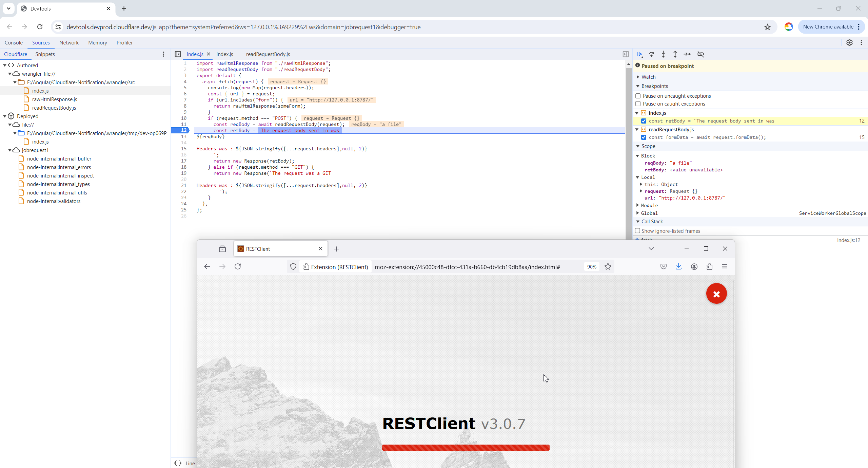Image resolution: width=868 pixels, height=468 pixels.
Task: Click pretty print braces icon
Action: (178, 463)
